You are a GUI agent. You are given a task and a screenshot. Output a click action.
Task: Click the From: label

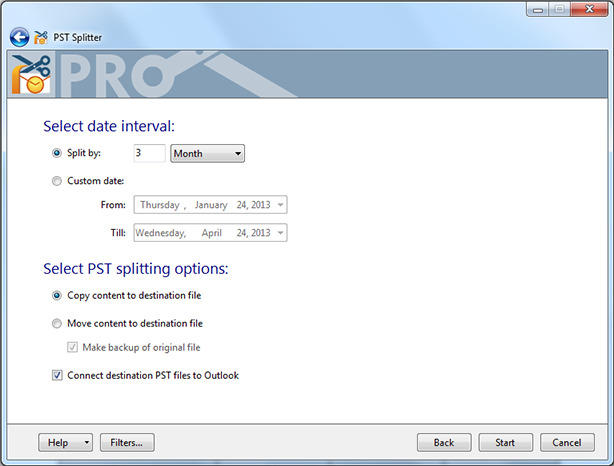click(x=113, y=205)
